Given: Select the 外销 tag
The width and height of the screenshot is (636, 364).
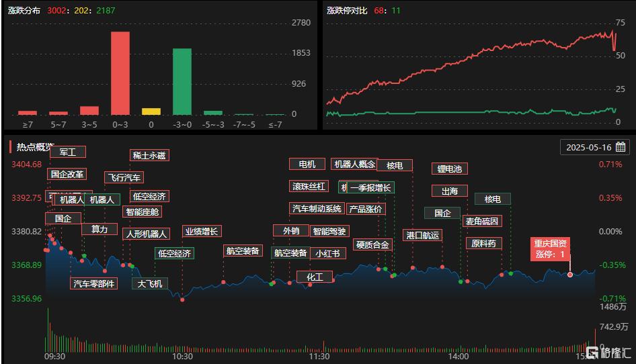Looking at the screenshot, I should pyautogui.click(x=291, y=230).
